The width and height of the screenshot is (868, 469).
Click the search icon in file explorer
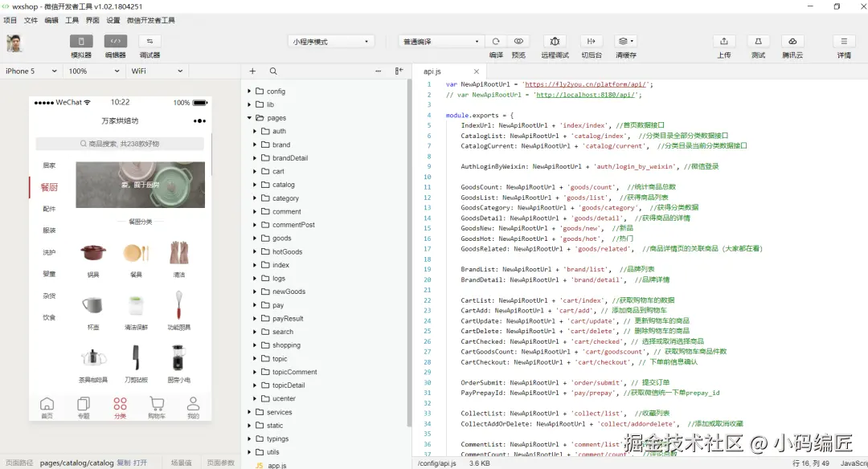[x=273, y=71]
